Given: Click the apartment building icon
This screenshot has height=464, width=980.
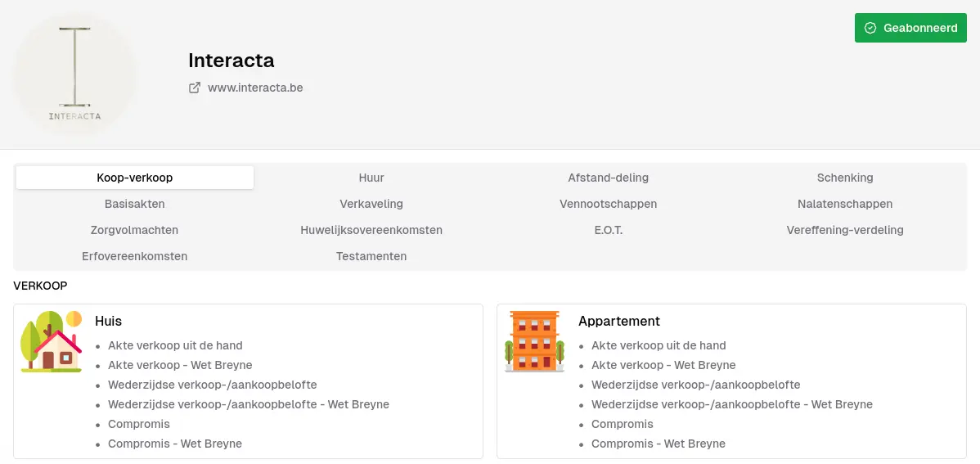Looking at the screenshot, I should click(x=533, y=341).
